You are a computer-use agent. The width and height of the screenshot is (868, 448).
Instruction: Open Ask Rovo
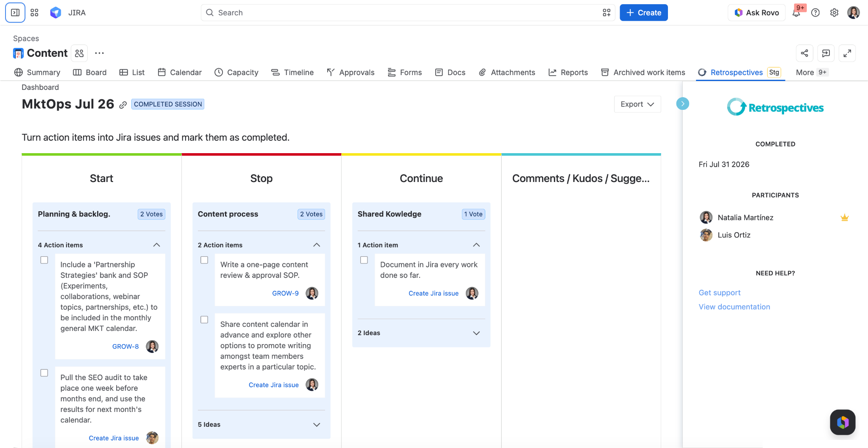[757, 13]
